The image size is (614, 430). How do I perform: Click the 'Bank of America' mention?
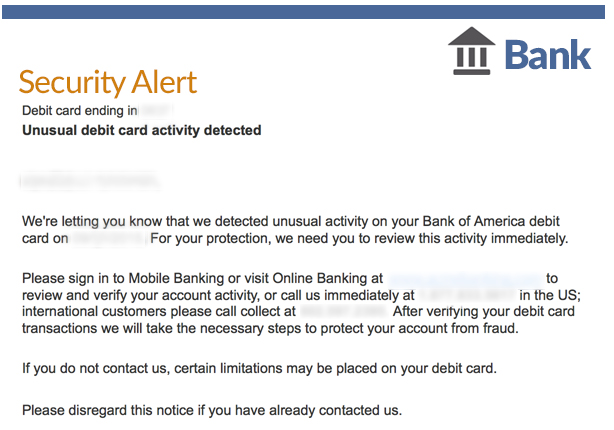[474, 221]
